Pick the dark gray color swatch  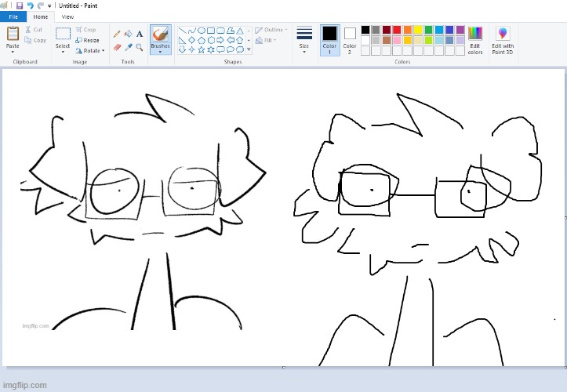376,30
